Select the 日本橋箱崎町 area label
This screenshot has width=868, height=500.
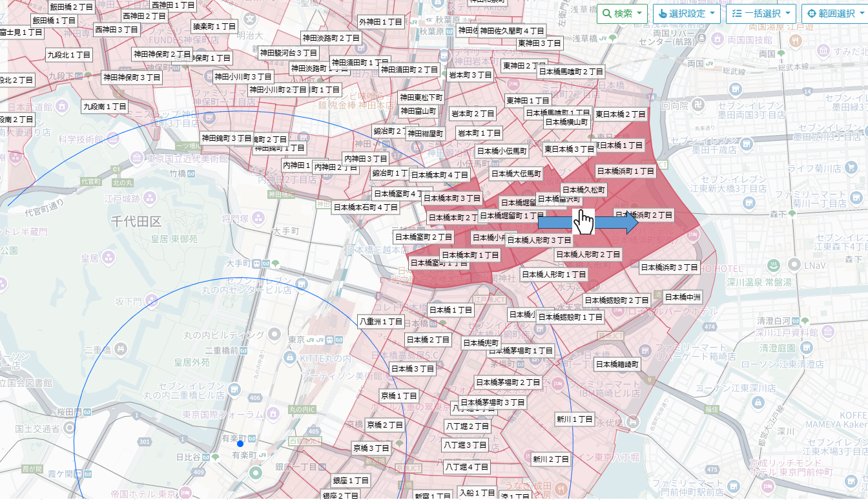pos(617,364)
